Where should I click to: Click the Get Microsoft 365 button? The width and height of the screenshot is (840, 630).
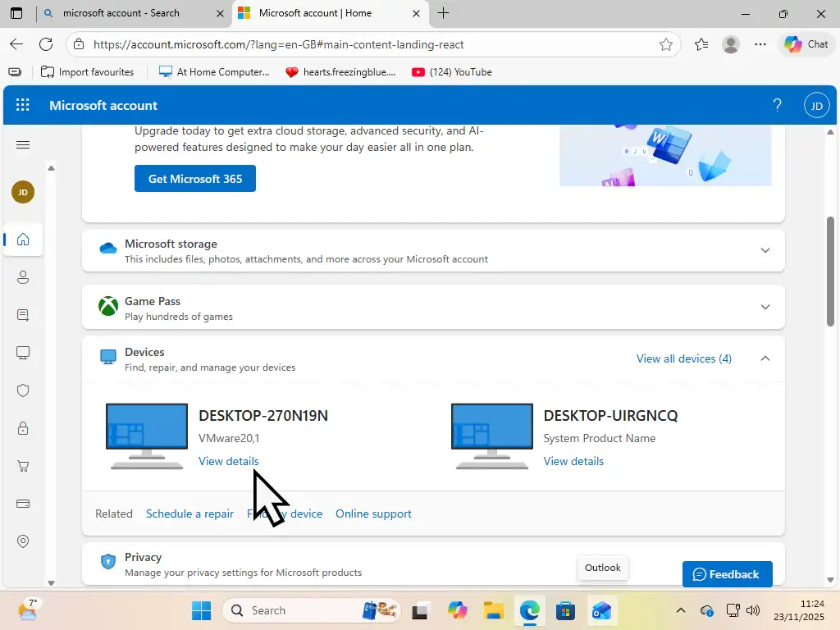(x=194, y=178)
